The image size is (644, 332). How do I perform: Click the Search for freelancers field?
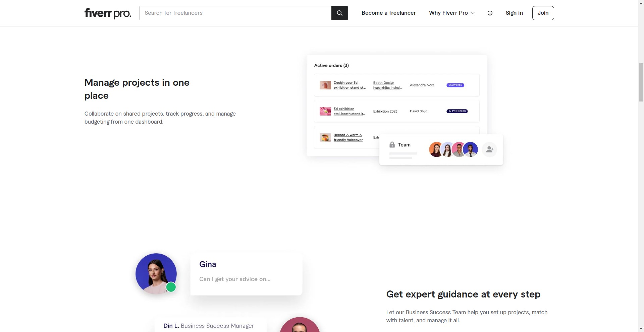click(x=235, y=13)
